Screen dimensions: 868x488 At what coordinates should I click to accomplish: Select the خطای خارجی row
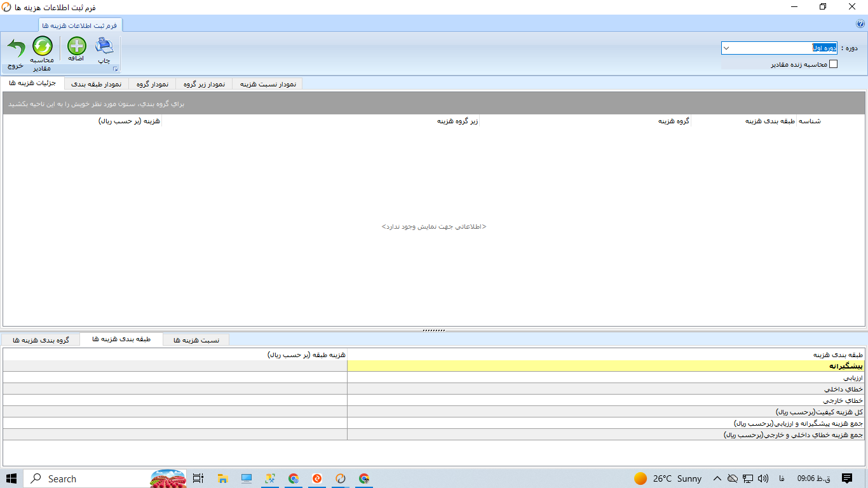434,400
